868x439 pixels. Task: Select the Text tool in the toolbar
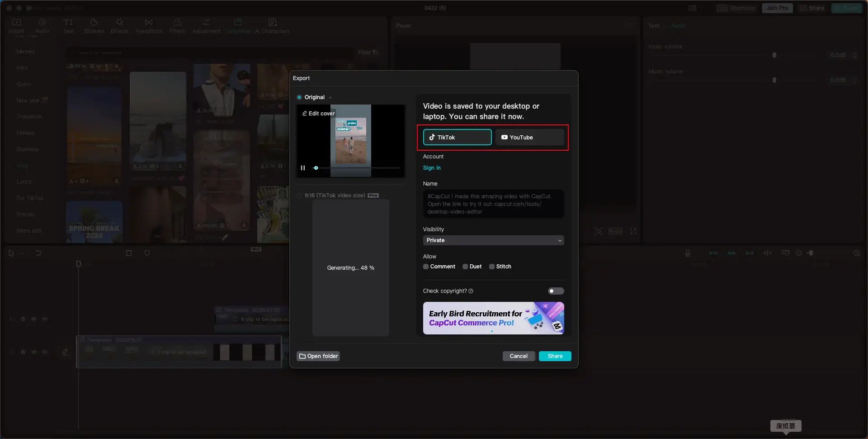[x=68, y=25]
